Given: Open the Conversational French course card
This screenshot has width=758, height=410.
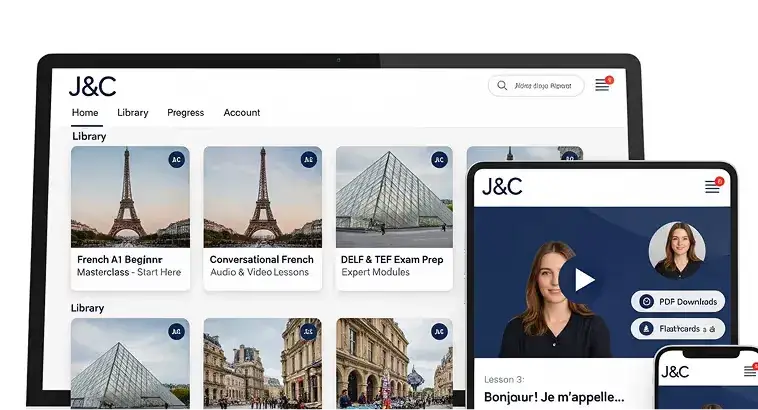Looking at the screenshot, I should [x=262, y=219].
